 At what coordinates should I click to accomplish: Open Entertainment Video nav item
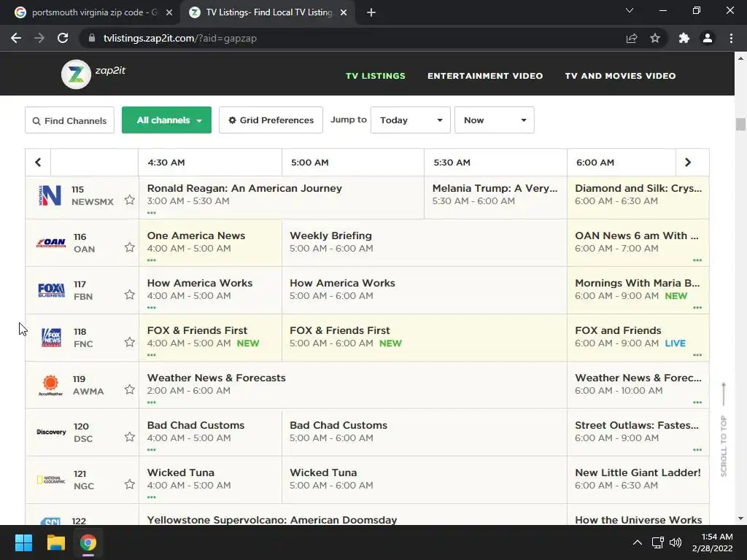(485, 76)
